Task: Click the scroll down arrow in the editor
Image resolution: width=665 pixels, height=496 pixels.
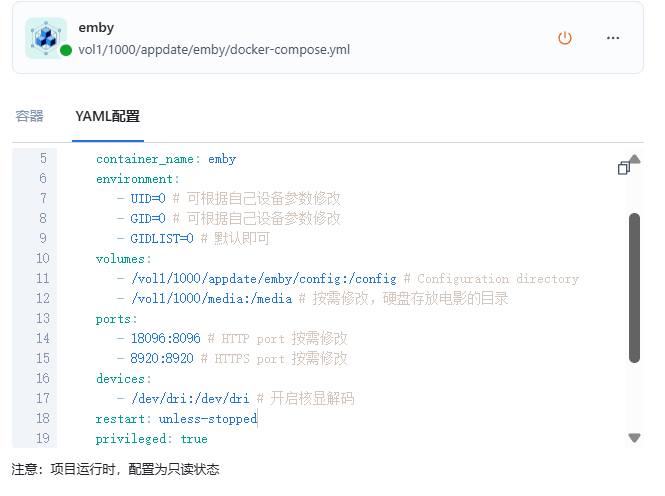Action: pyautogui.click(x=634, y=437)
